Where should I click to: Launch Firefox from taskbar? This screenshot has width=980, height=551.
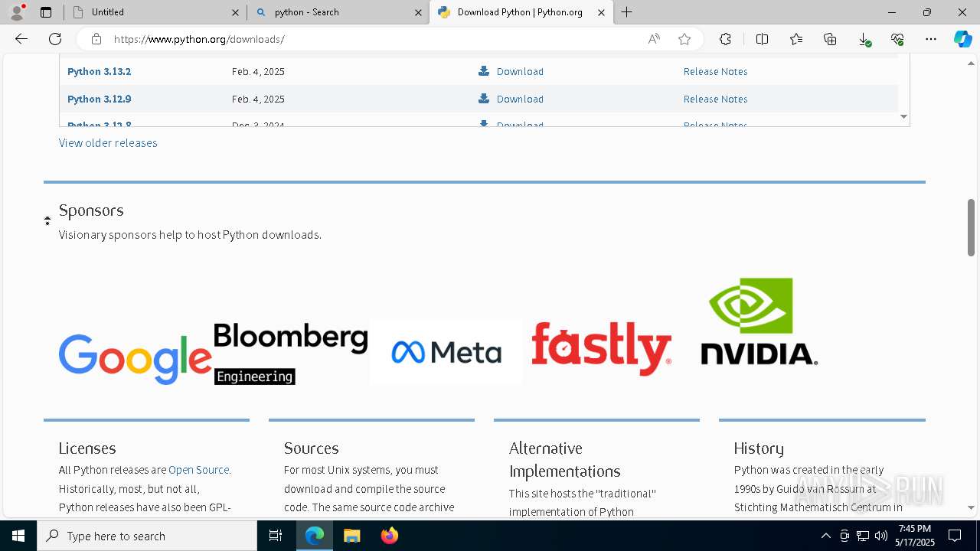coord(389,536)
